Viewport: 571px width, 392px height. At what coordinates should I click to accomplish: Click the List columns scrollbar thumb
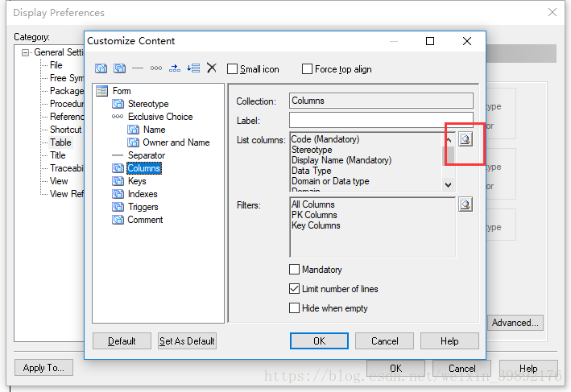point(449,155)
